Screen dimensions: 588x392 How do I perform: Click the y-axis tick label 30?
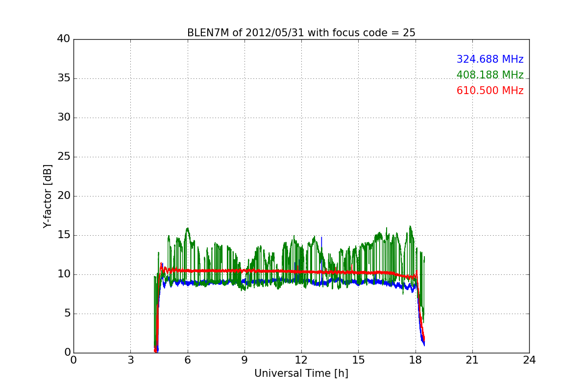tap(64, 118)
